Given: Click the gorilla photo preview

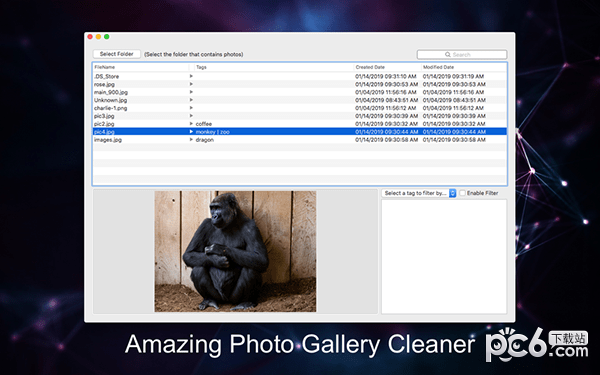Looking at the screenshot, I should click(x=235, y=251).
